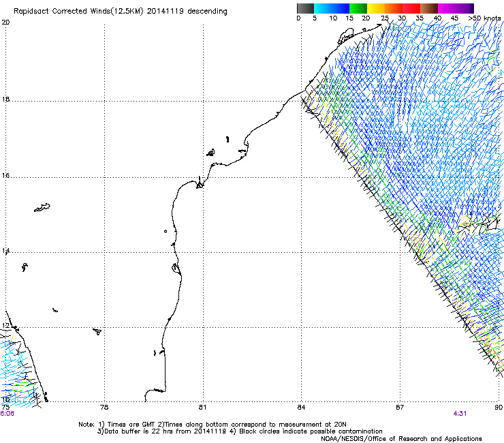The width and height of the screenshot is (504, 443).
Task: Click the cyan 5-10 knots legend swatch
Action: click(323, 8)
